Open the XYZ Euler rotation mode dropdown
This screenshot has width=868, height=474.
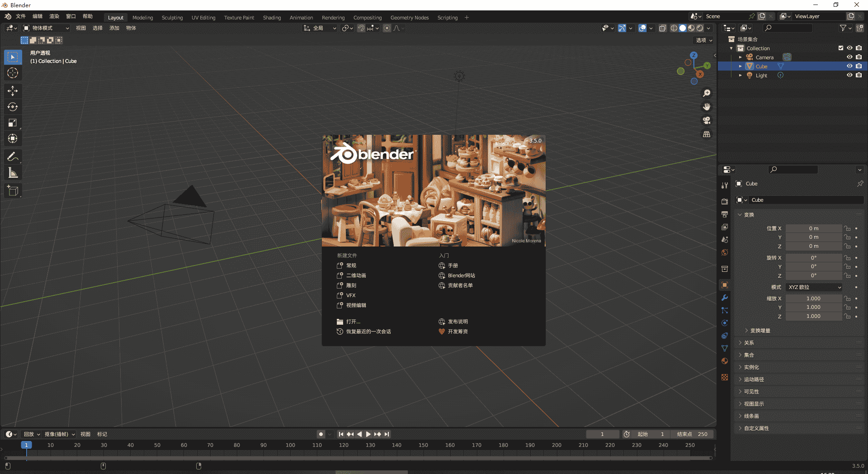click(x=814, y=287)
